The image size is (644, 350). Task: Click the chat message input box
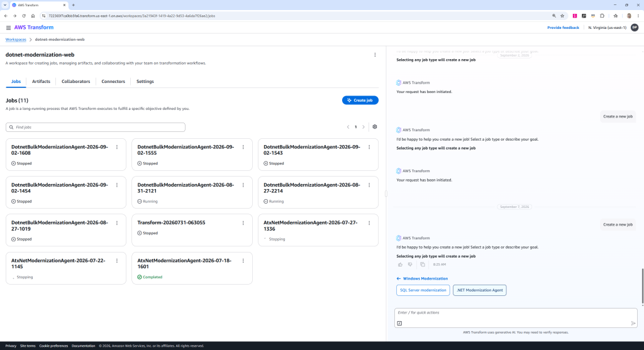click(x=516, y=318)
